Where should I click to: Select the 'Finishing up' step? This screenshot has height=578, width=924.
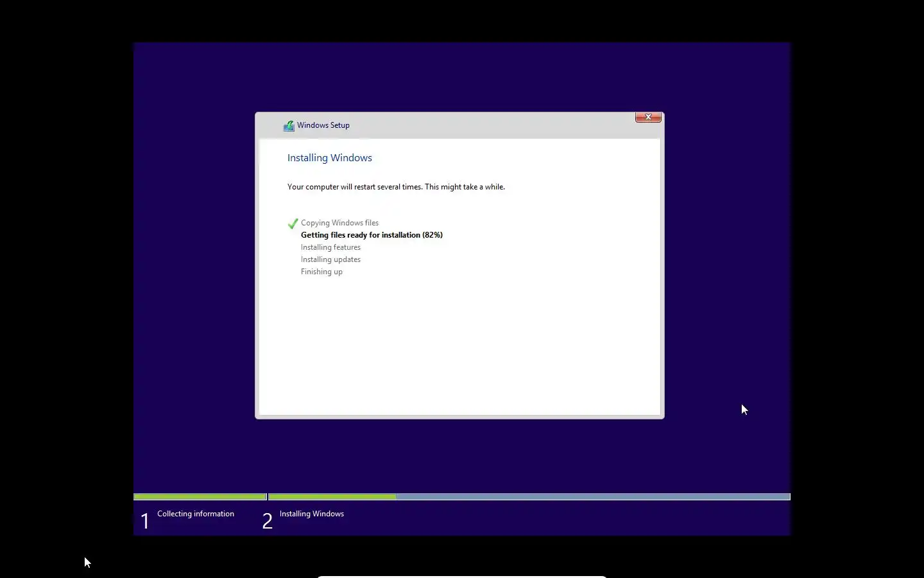(322, 272)
